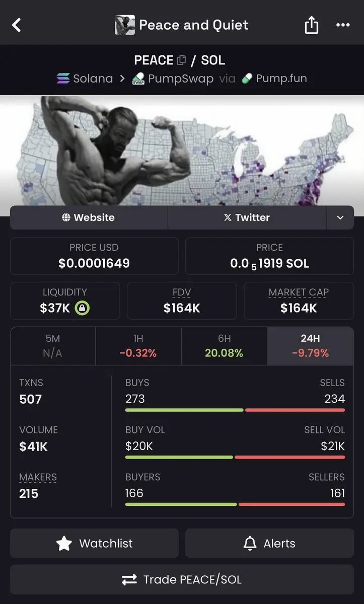Open the token Website link
This screenshot has height=604, width=364.
tap(89, 217)
